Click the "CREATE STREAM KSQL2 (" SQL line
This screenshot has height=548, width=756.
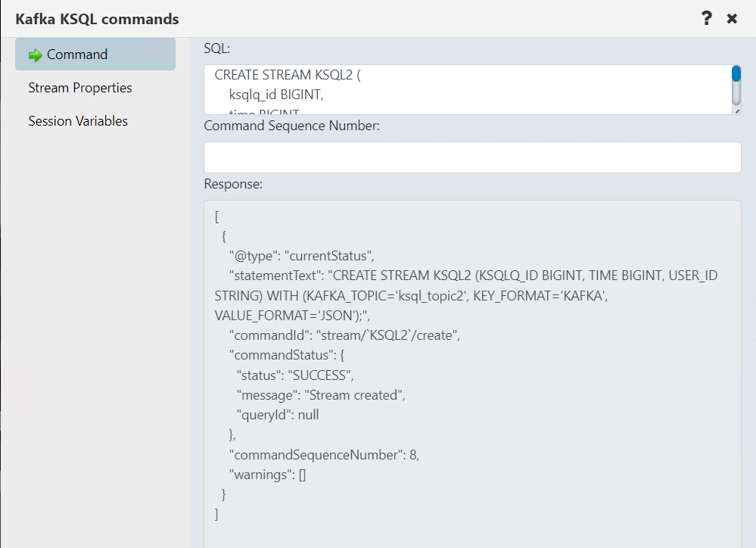pos(288,75)
